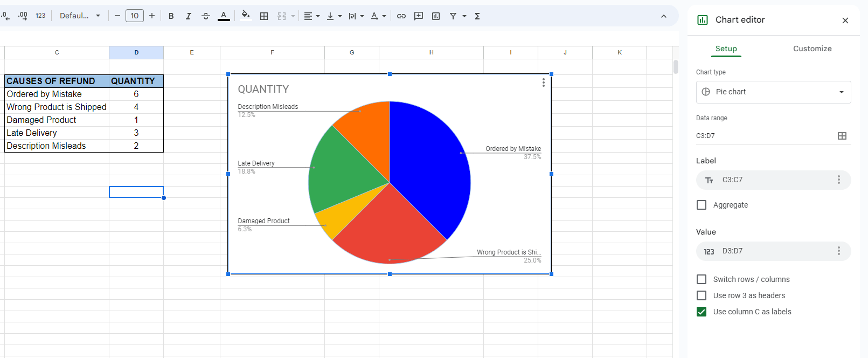Apply strikethrough formatting
The height and width of the screenshot is (358, 868).
[205, 16]
